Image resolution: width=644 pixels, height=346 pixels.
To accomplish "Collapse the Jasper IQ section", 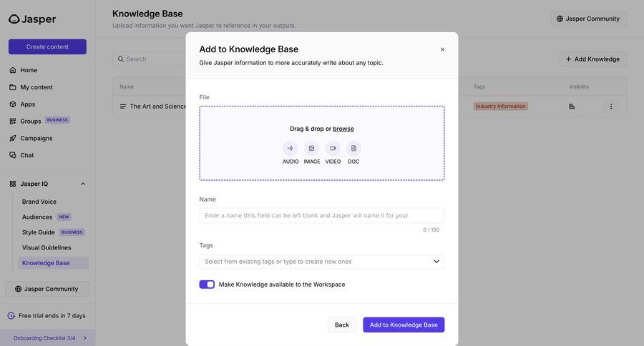I will 83,184.
